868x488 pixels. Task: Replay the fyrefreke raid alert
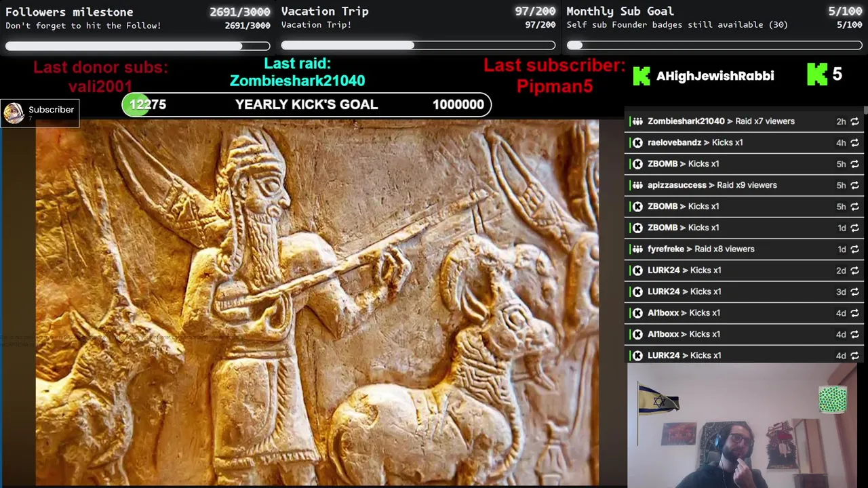tap(854, 249)
